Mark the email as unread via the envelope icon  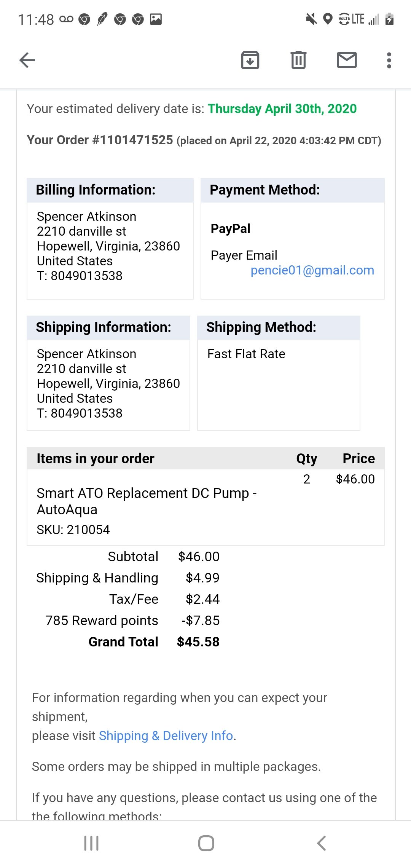(x=347, y=60)
